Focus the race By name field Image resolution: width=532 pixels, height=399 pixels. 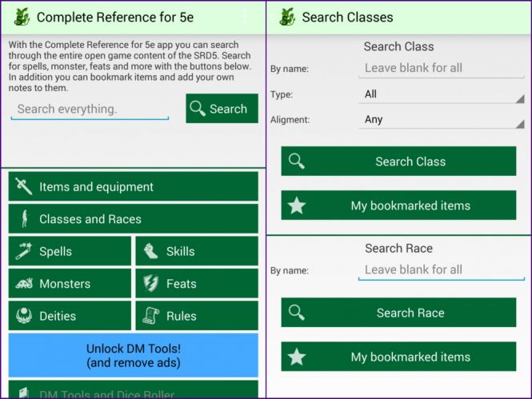point(442,270)
